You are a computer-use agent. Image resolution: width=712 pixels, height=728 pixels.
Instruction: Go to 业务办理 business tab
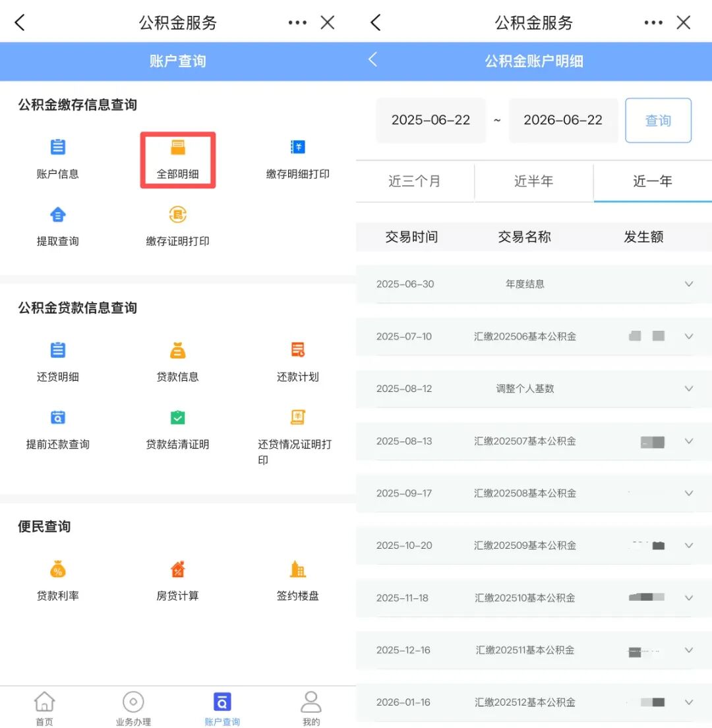[133, 708]
